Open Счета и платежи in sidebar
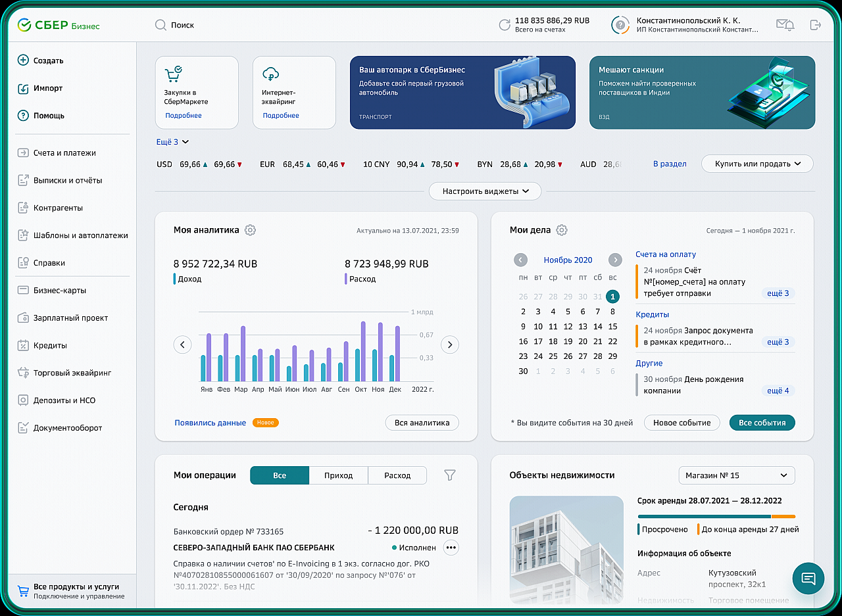842x616 pixels. pos(64,153)
